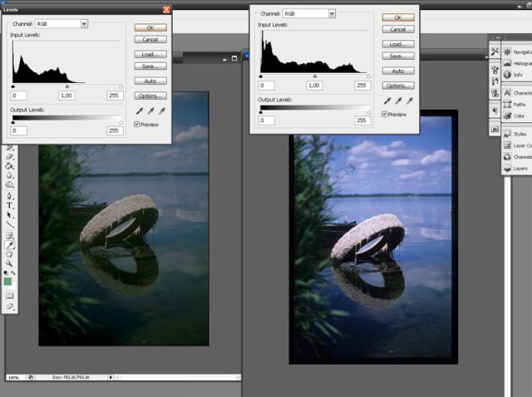
Task: Open the Color panel
Action: tap(517, 115)
